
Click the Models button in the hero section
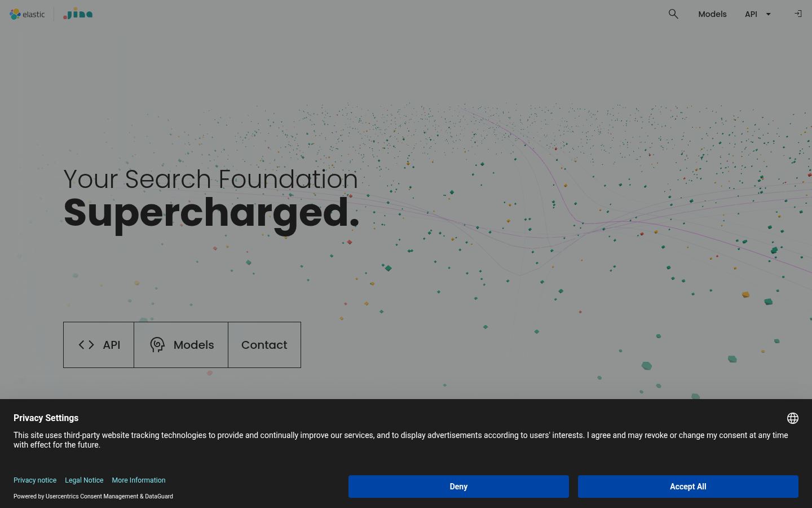pyautogui.click(x=181, y=345)
